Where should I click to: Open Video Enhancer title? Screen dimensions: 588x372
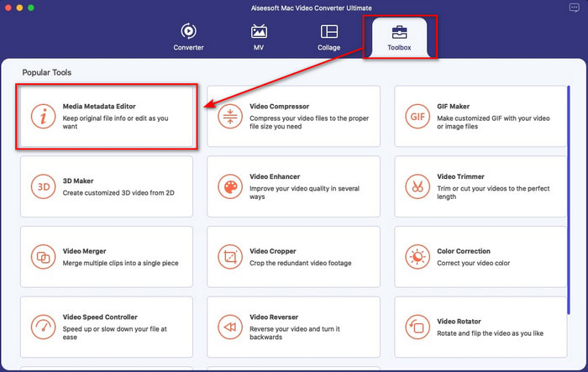point(275,176)
